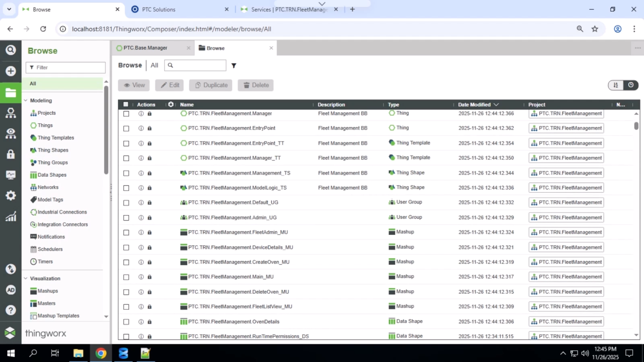Check the EntryPoint_TT row checkbox
Viewport: 644px width, 362px height.
point(126,143)
